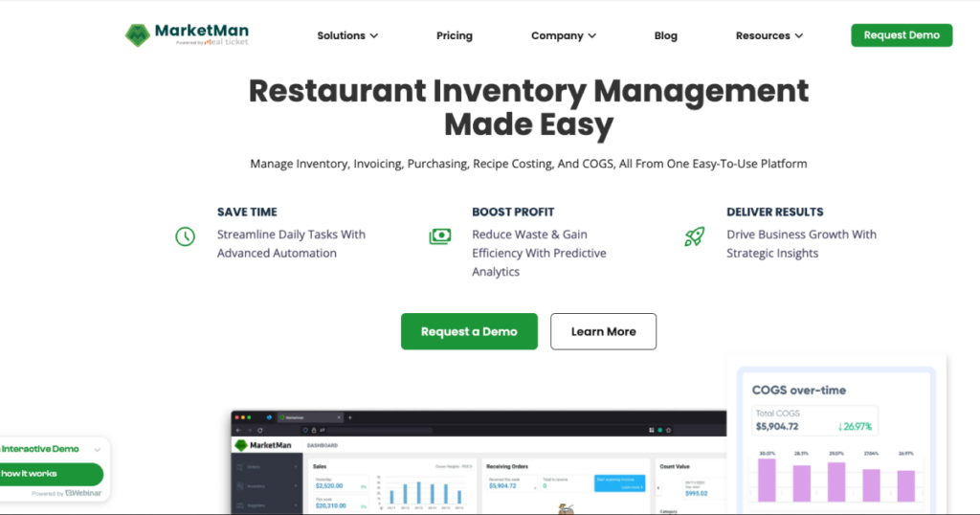Click the rocket icon beside Deliver Results

(x=695, y=235)
